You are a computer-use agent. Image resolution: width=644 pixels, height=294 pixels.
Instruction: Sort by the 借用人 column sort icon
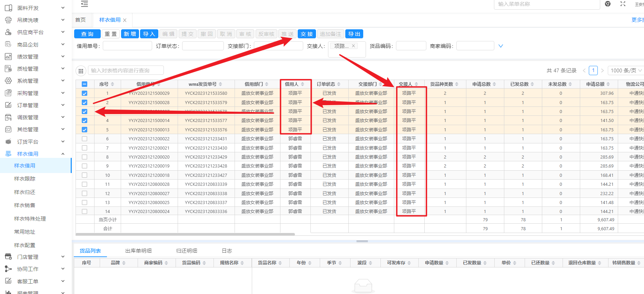pos(303,84)
